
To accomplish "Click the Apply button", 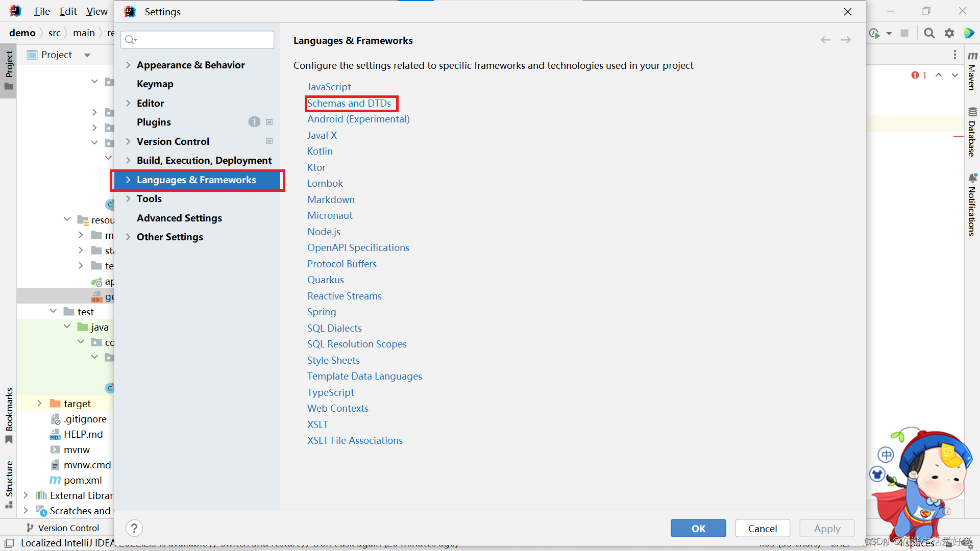I will pyautogui.click(x=826, y=528).
